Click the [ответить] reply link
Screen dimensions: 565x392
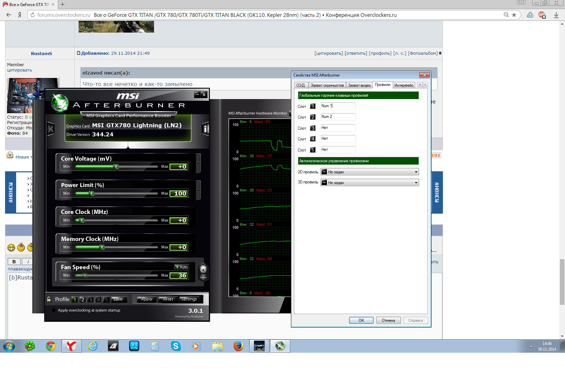[x=356, y=53]
